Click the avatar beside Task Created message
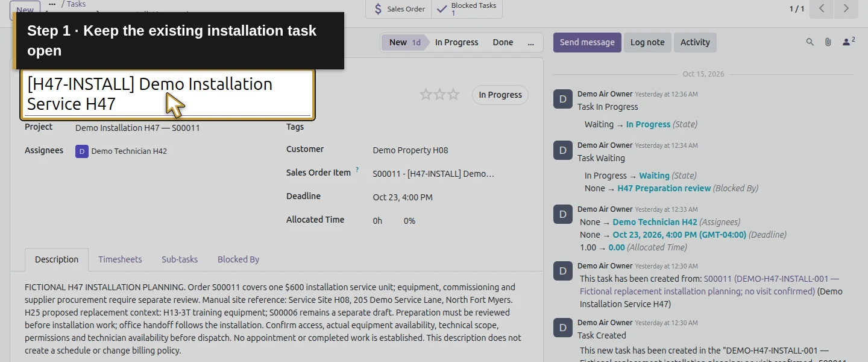Image resolution: width=868 pixels, height=362 pixels. coord(562,328)
